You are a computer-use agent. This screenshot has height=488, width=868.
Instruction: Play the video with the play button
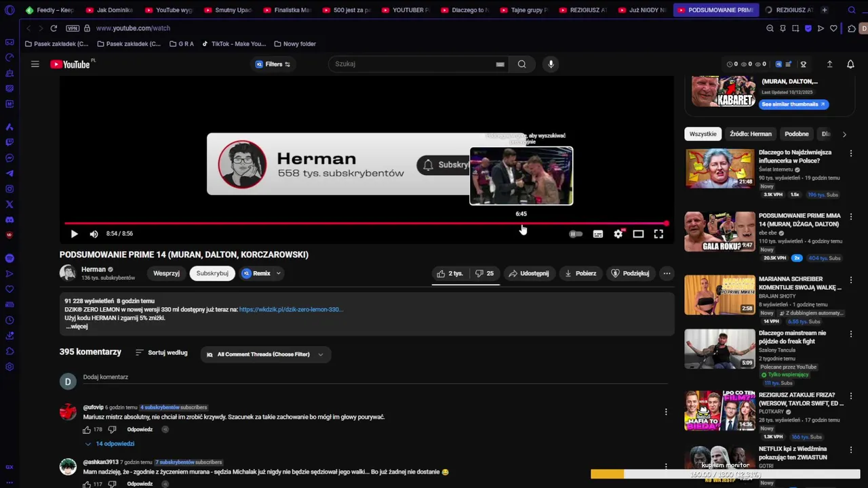coord(75,234)
